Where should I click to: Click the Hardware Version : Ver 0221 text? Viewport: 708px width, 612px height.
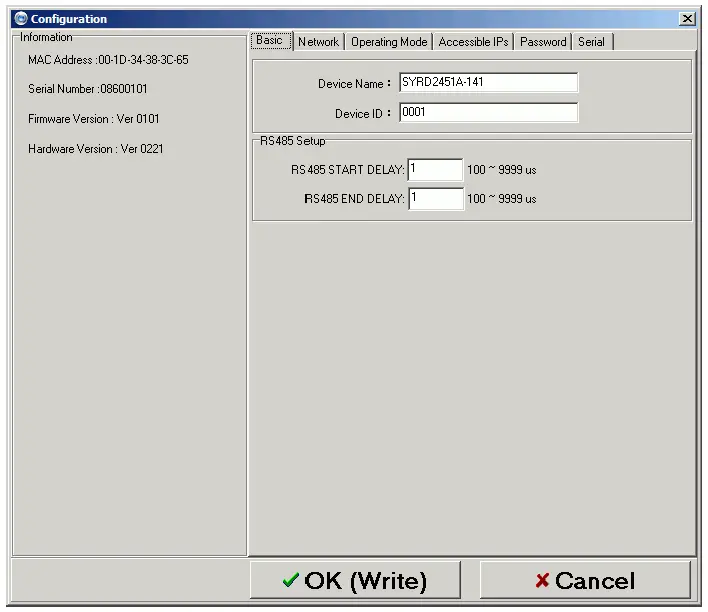click(95, 149)
